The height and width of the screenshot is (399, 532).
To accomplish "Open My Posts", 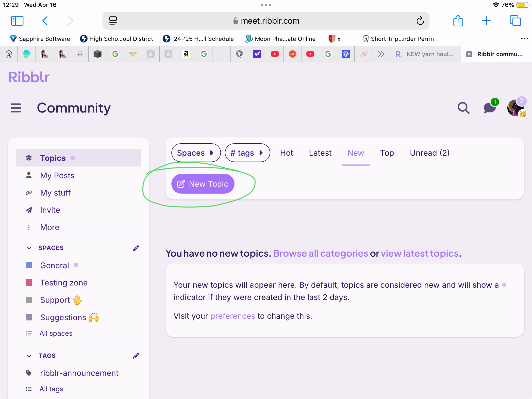I will [x=57, y=175].
